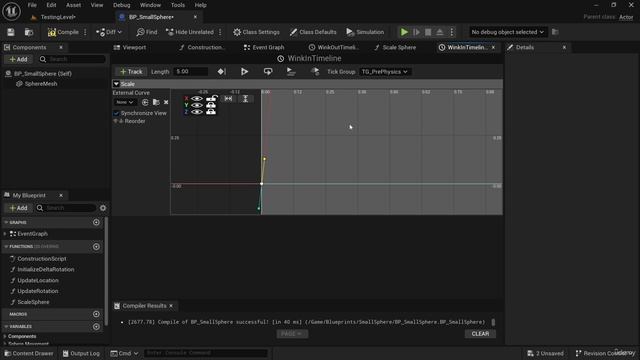Toggle the Replicated timeline button
Image resolution: width=640 pixels, height=360 pixels.
pos(291,71)
